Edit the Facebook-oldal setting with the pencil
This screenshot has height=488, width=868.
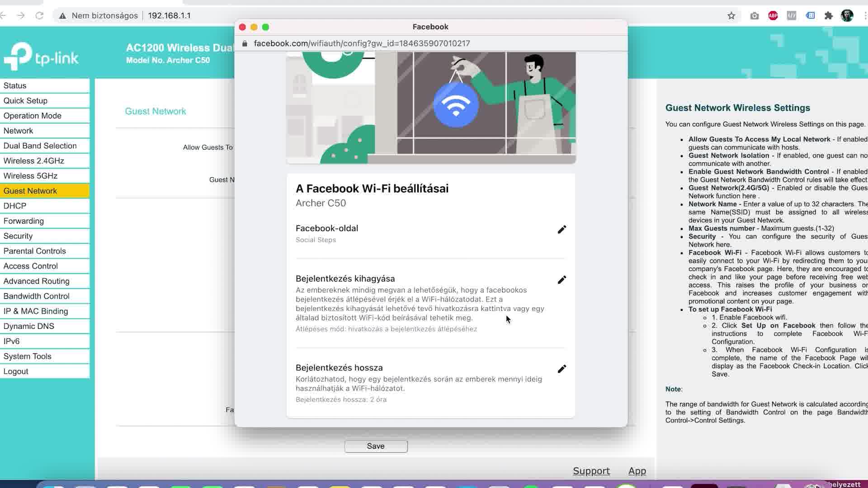click(x=561, y=230)
